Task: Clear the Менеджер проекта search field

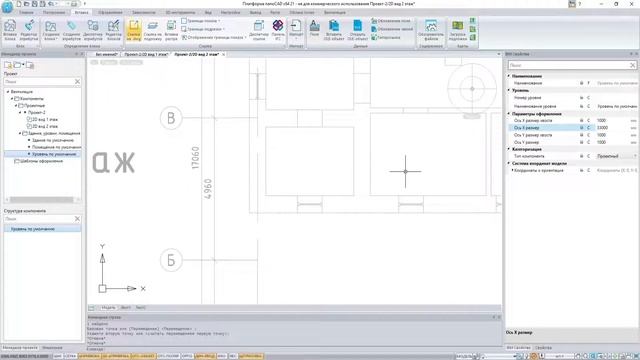Action: [78, 82]
